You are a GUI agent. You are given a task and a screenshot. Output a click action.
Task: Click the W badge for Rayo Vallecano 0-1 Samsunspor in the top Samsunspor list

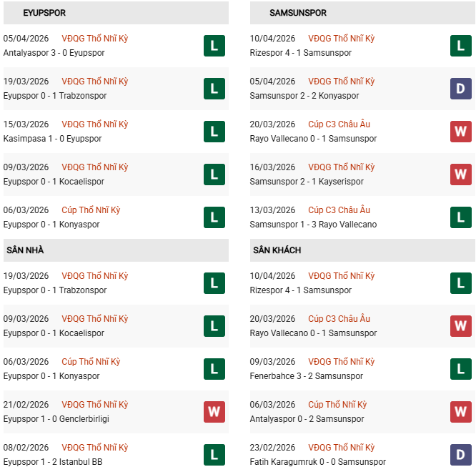click(460, 132)
